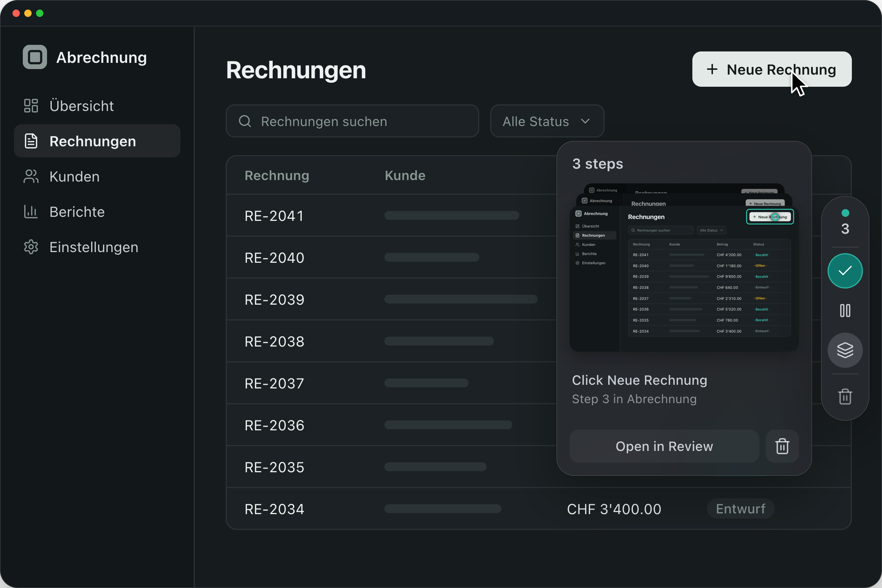Go to Berichte in the sidebar

tap(97, 212)
